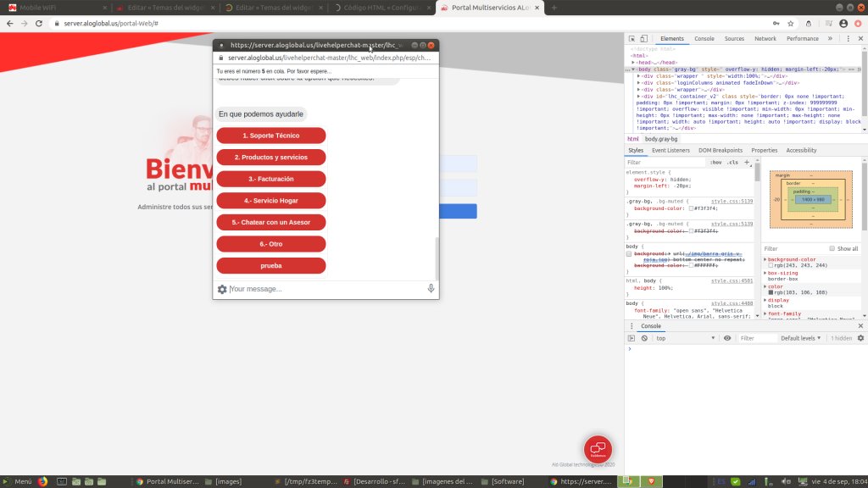Choose 4.- Servicio Hogar chat option
Image resolution: width=868 pixels, height=488 pixels.
click(x=271, y=200)
